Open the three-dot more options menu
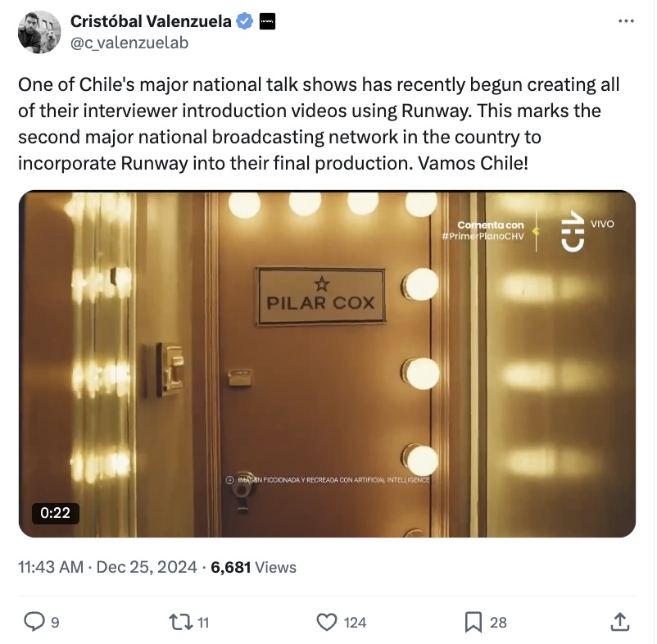The image size is (657, 644). pyautogui.click(x=626, y=21)
